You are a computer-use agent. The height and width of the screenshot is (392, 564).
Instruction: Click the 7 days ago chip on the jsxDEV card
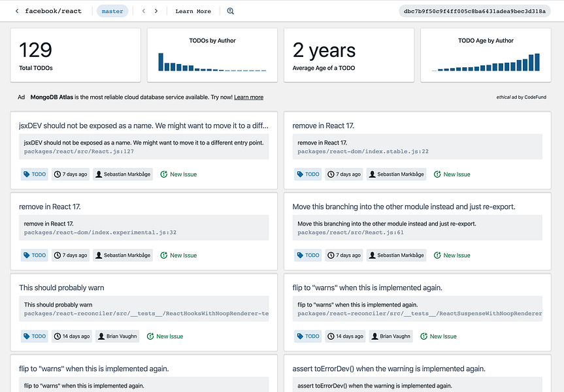tap(71, 174)
